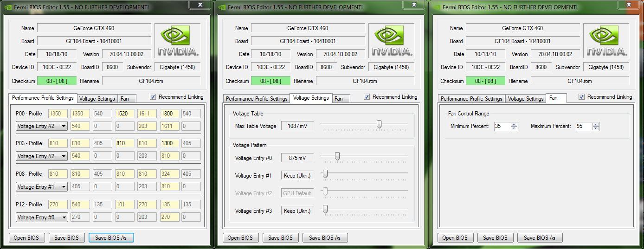Image resolution: width=644 pixels, height=249 pixels.
Task: Untick Recommend Linking in the left window
Action: [153, 97]
